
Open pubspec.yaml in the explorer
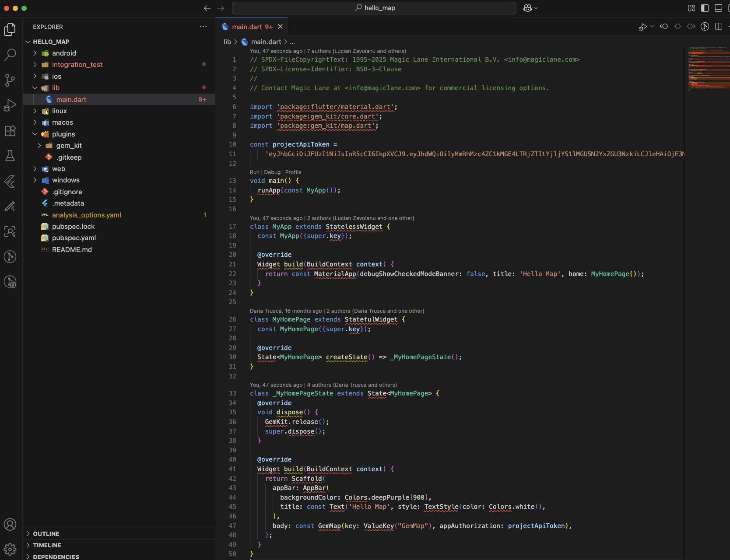[74, 238]
